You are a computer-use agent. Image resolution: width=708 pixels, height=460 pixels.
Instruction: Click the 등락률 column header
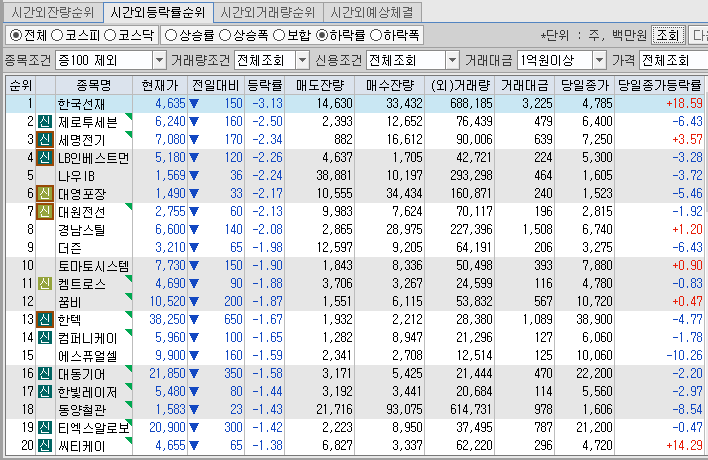click(x=265, y=85)
